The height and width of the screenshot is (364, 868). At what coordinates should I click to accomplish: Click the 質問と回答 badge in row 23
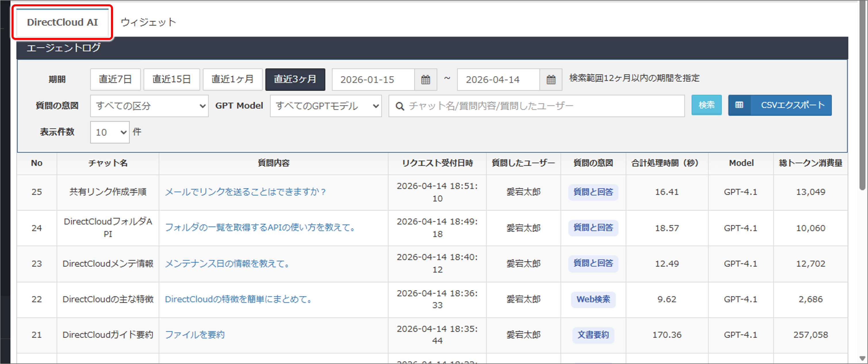click(593, 264)
